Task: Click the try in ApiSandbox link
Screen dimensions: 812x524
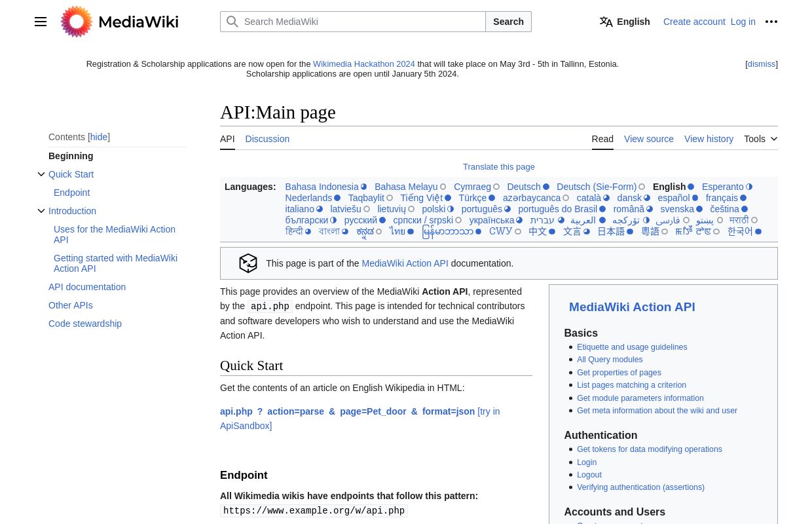Action: [360, 419]
